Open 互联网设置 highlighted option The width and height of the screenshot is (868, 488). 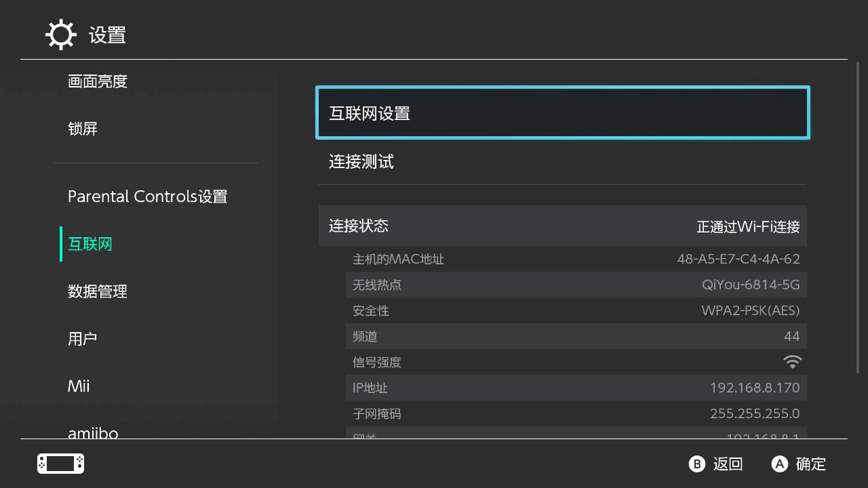561,113
